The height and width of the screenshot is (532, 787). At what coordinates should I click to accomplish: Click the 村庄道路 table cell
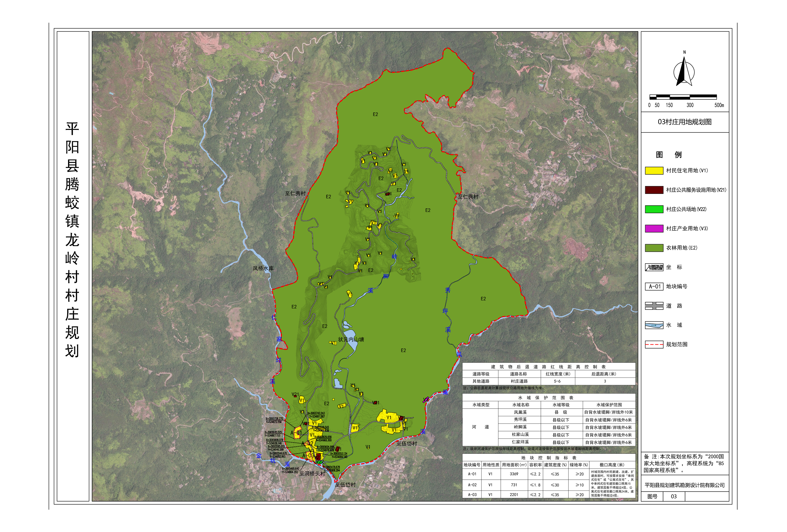coord(519,381)
